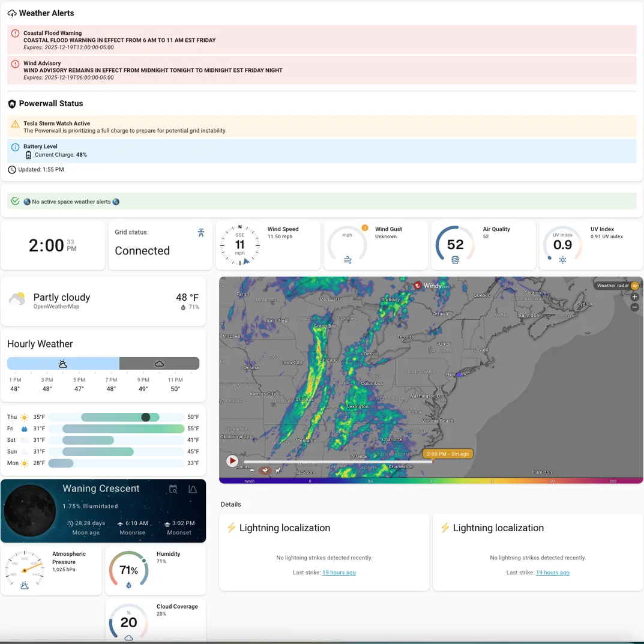Select the wind arrow icon near Jackson
The width and height of the screenshot is (644, 644).
[278, 471]
